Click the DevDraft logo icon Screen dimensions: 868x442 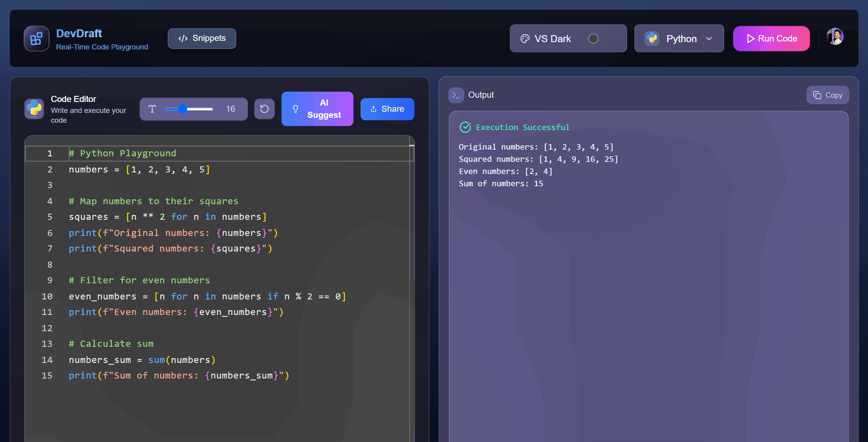(36, 38)
